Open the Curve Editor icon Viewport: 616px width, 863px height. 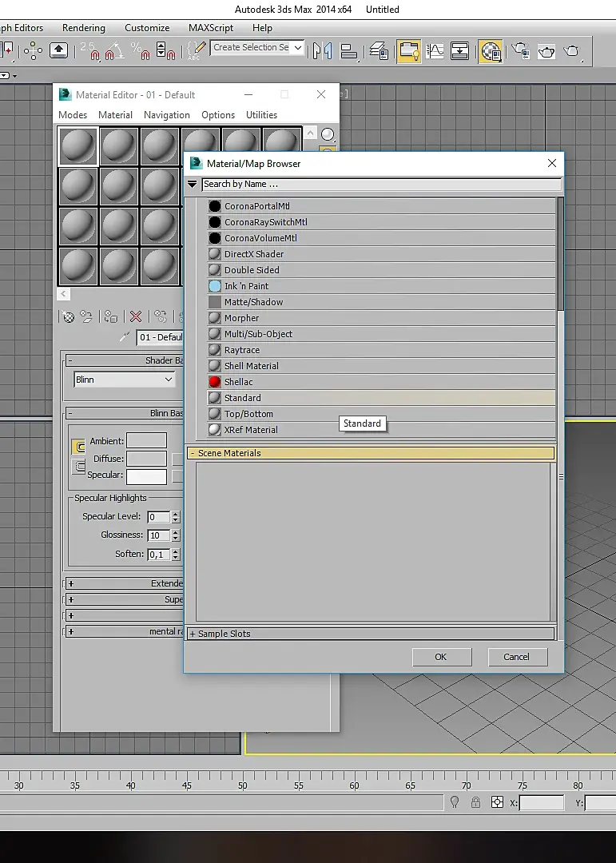click(435, 50)
